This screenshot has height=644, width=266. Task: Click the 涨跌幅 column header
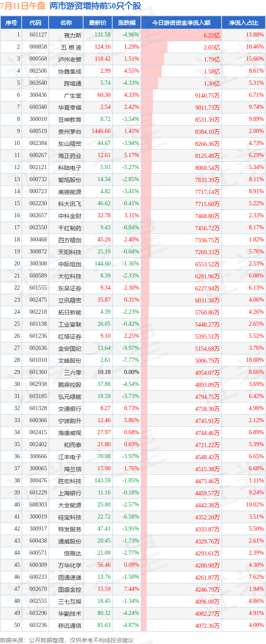click(126, 23)
